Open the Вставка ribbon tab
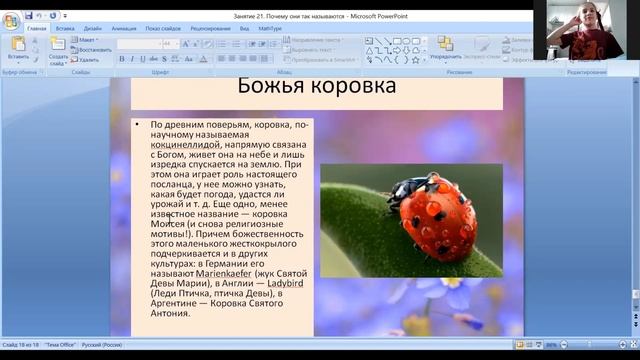The image size is (640, 360). 65,29
